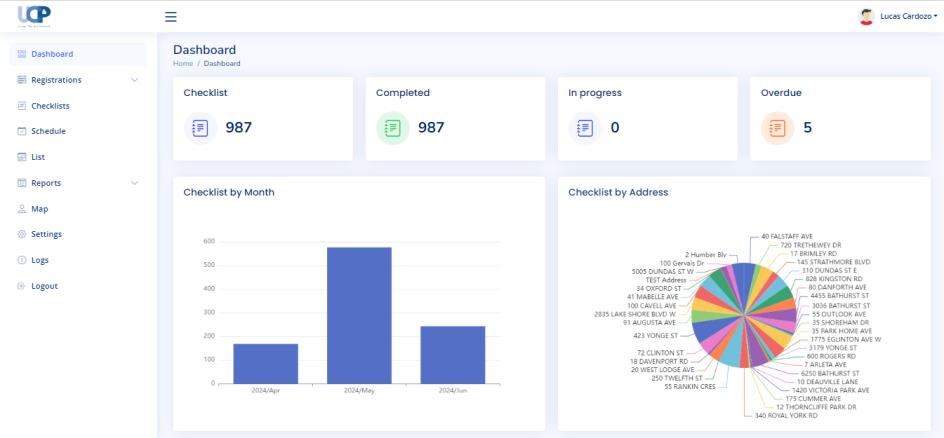The width and height of the screenshot is (944, 438).
Task: Click the 2835 LAKE SHORE BLVD W label
Action: click(635, 314)
